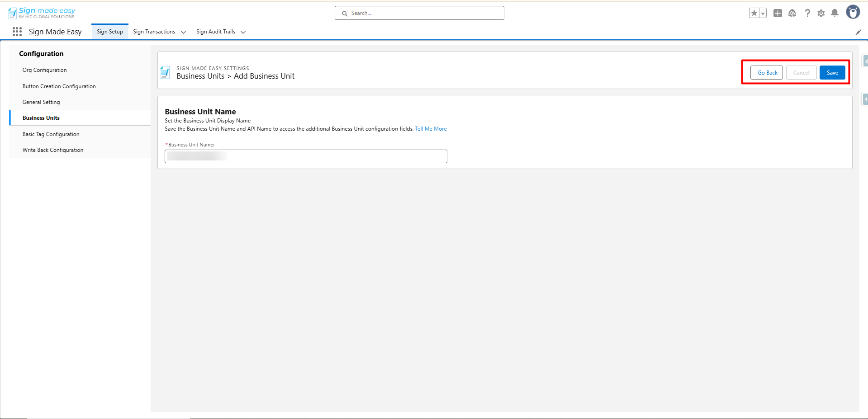868x419 pixels.
Task: Switch to the Sign Setup tab
Action: coord(110,32)
